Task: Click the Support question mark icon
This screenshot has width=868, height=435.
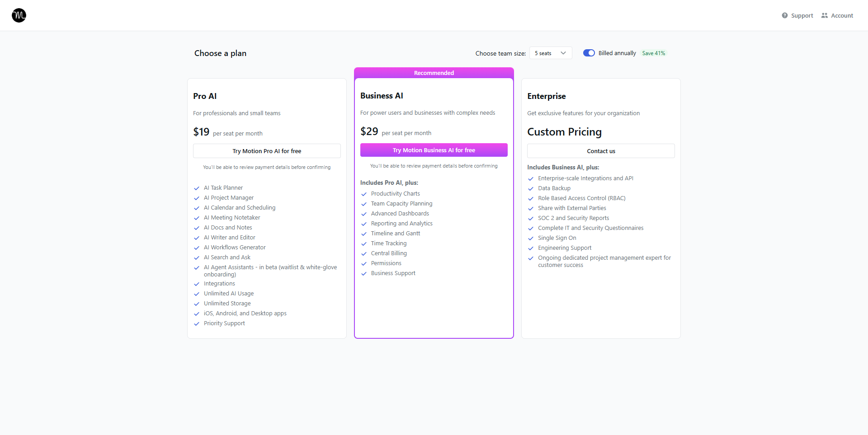Action: 784,15
